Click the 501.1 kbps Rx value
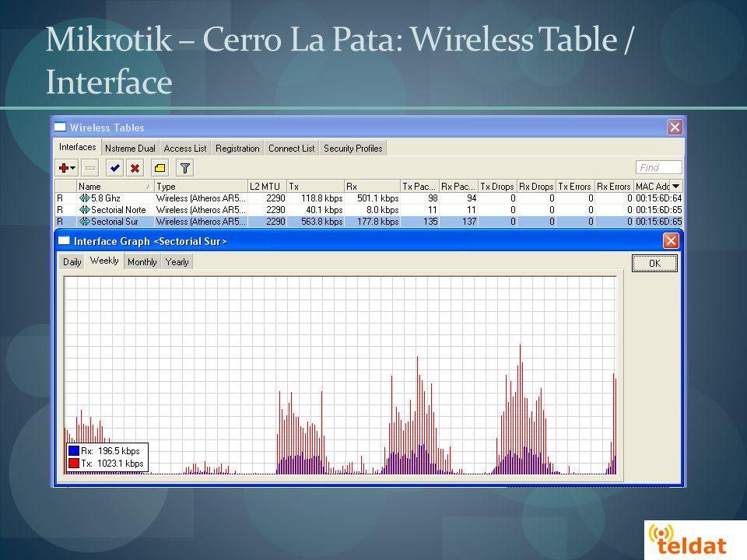Image resolution: width=747 pixels, height=560 pixels. pos(378,198)
